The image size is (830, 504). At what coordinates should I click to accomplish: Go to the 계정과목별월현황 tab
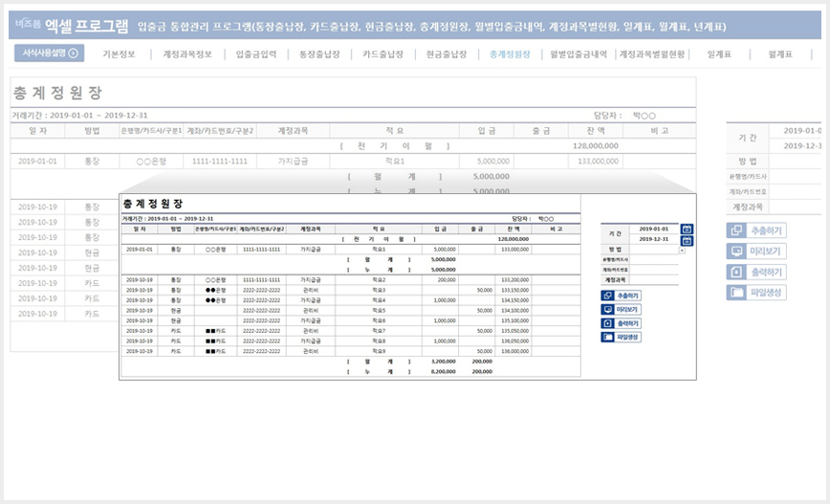pyautogui.click(x=652, y=54)
